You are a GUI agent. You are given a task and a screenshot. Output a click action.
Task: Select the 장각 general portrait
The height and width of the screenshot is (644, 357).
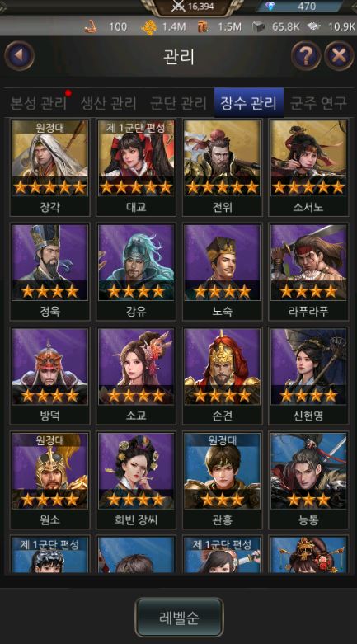(49, 167)
